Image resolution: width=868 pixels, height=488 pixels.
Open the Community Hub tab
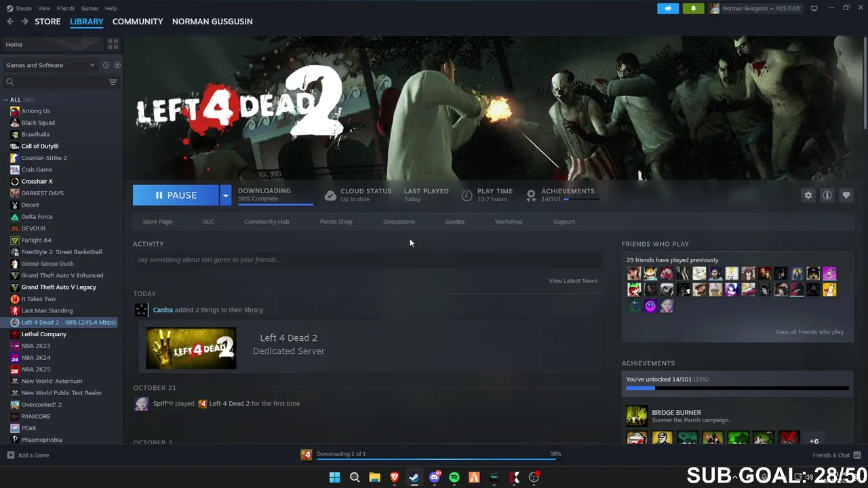click(x=267, y=222)
